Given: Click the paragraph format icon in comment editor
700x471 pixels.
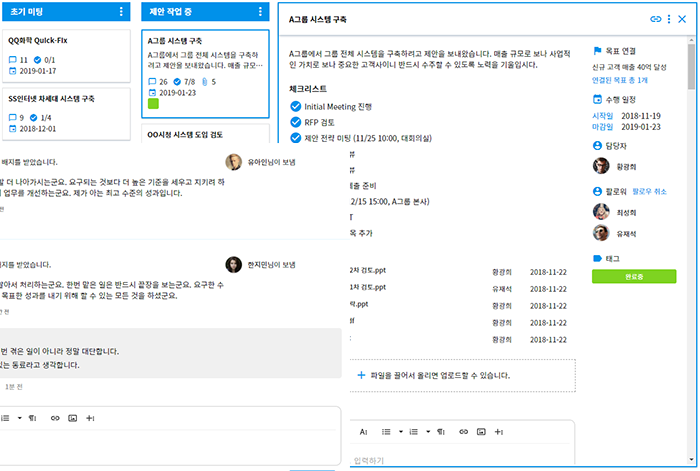Looking at the screenshot, I should tap(32, 418).
